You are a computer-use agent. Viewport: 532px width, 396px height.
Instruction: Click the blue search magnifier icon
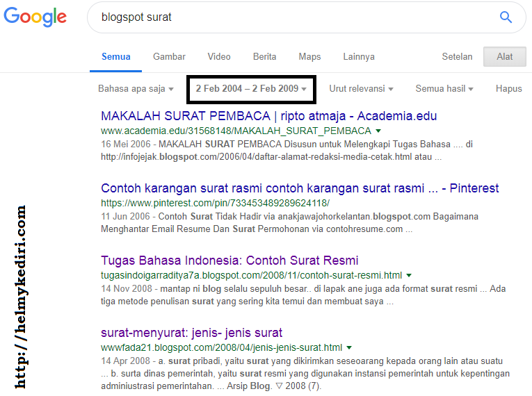click(506, 17)
